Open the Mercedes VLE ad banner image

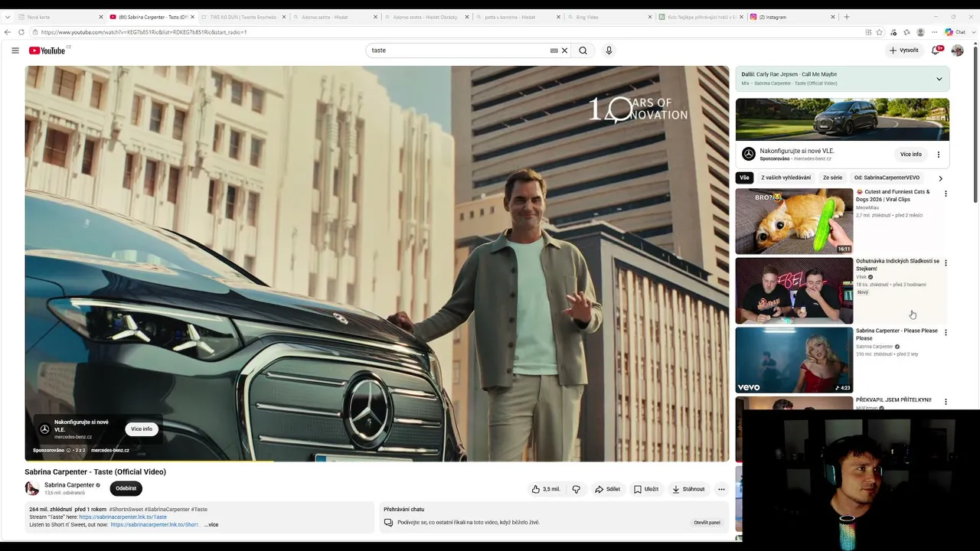[x=842, y=119]
